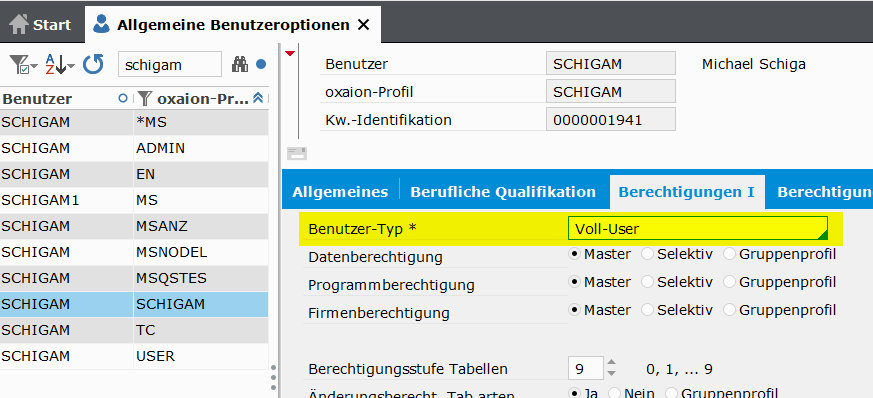The image size is (873, 398).
Task: Select Master for Datenberechtigung
Action: (x=574, y=254)
